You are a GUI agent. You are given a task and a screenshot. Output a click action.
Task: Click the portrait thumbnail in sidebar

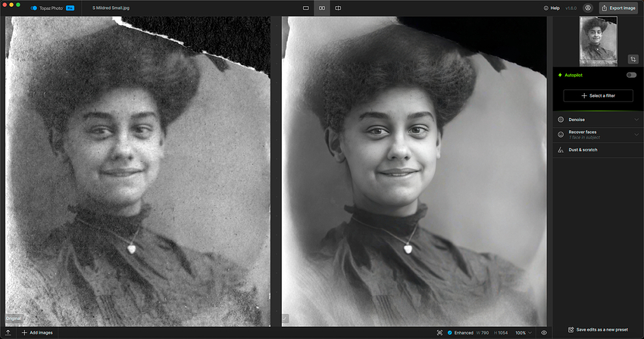point(598,41)
